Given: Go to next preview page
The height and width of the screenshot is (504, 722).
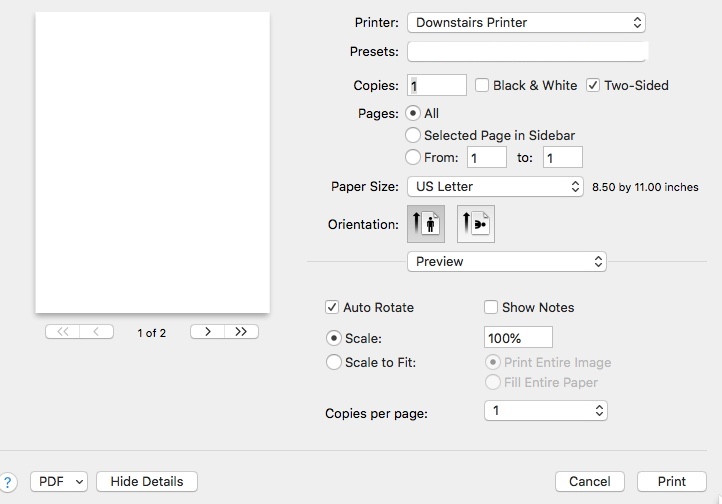Looking at the screenshot, I should tap(208, 331).
